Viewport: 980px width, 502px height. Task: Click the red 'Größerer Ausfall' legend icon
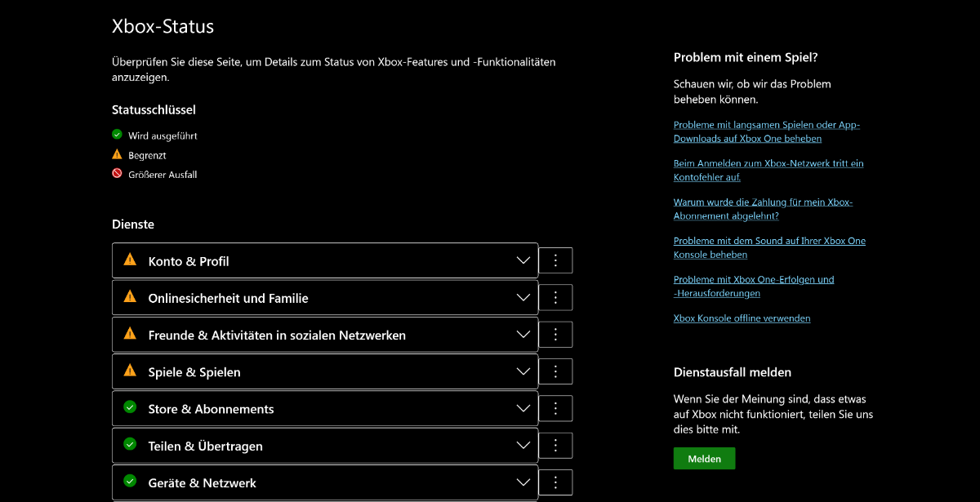(117, 174)
